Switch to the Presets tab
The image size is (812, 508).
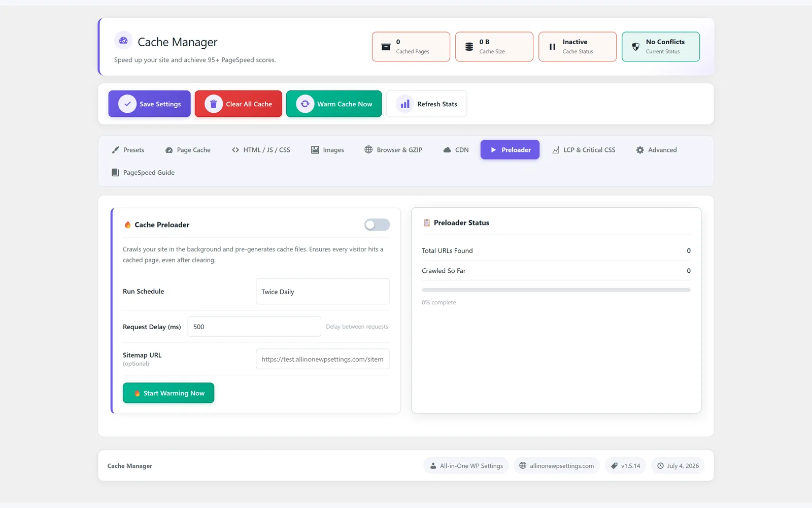[128, 150]
